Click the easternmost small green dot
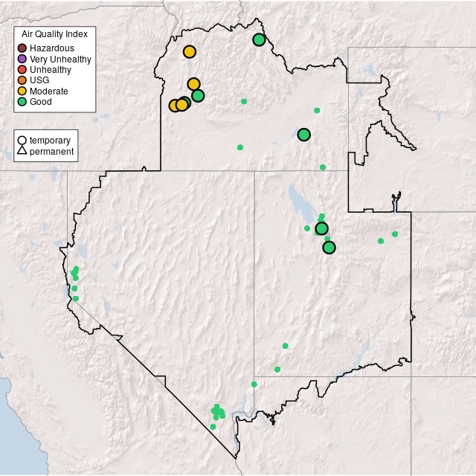Screen dimensions: 476x476 pyautogui.click(x=395, y=234)
